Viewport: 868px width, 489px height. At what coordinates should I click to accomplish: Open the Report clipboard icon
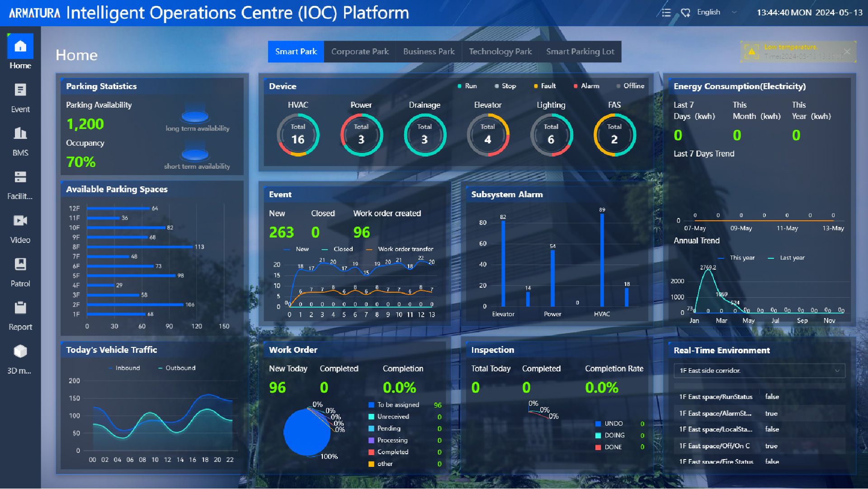point(20,308)
